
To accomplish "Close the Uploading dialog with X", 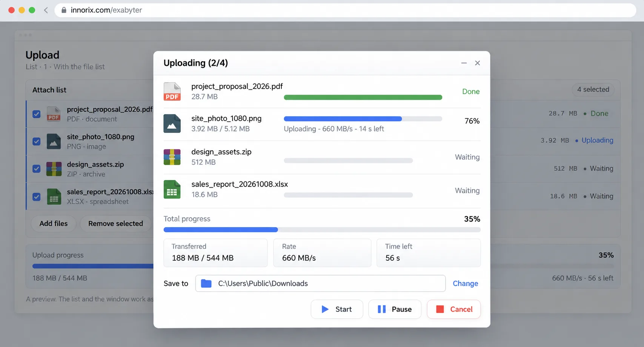I will [x=478, y=63].
